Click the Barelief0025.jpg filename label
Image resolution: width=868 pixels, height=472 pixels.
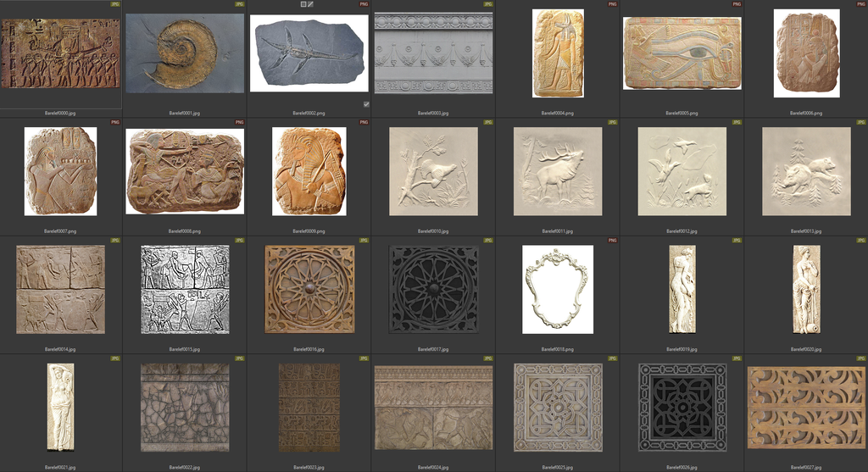click(558, 467)
